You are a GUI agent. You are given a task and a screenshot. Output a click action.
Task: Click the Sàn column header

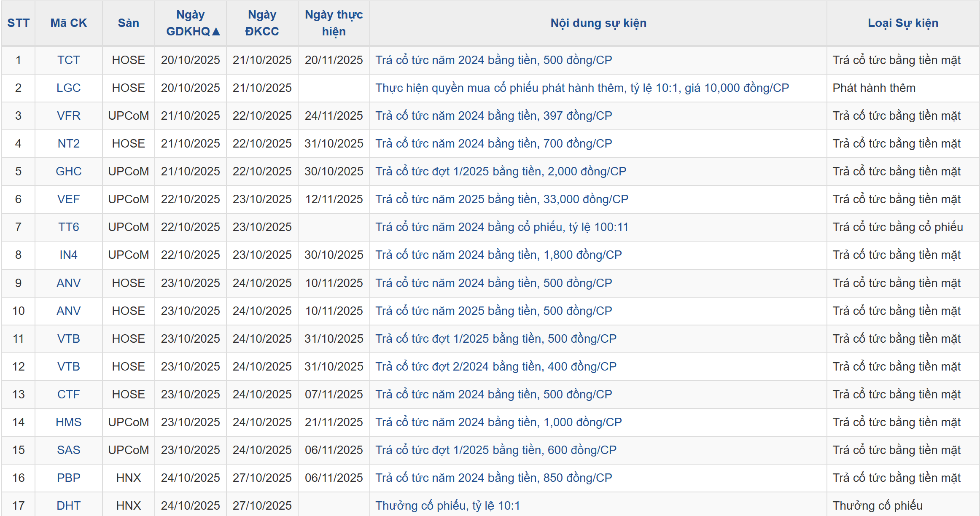coord(128,23)
